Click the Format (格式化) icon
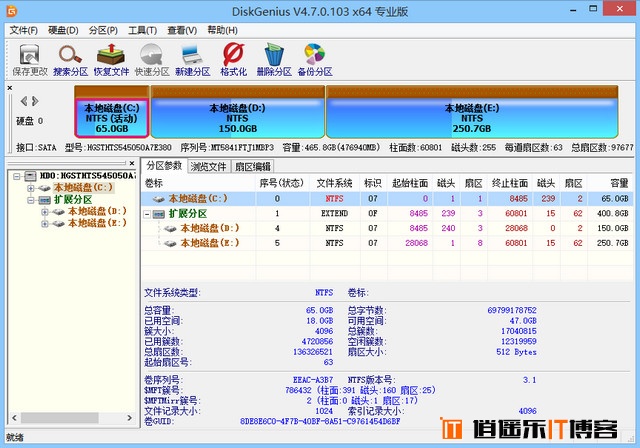640x448 pixels. (233, 60)
